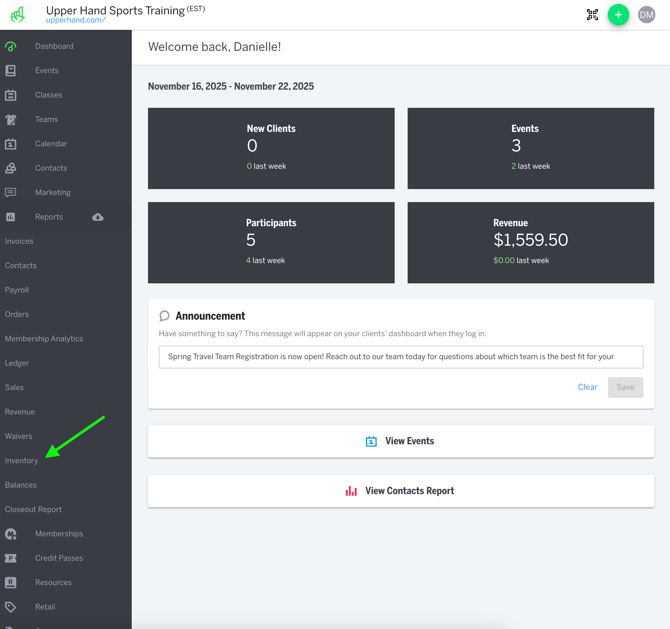Open the View Contacts Report button
670x629 pixels.
point(400,491)
